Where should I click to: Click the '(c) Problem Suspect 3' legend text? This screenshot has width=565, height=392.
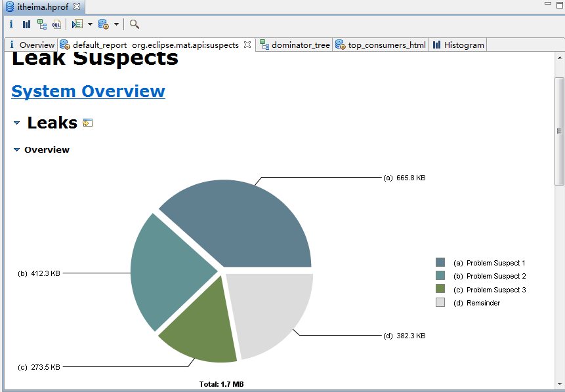[x=490, y=290]
